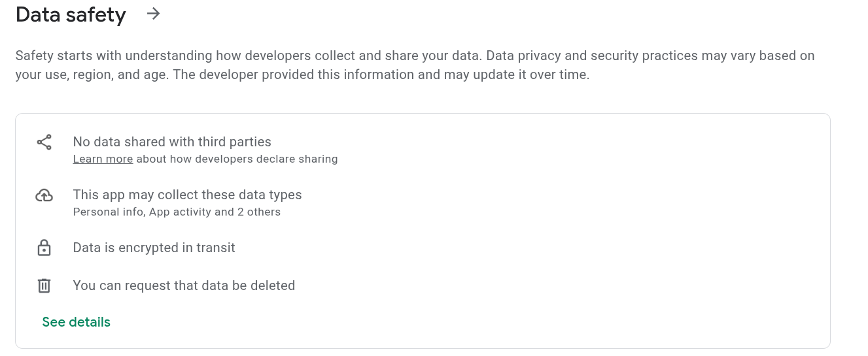Click "Data is encrypted in transit" text
Screen dimensions: 868x356
(154, 248)
